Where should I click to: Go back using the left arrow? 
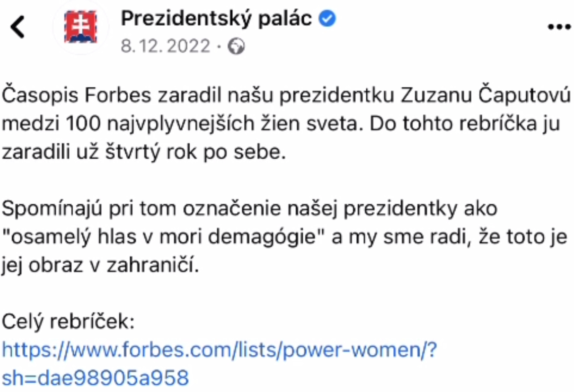click(x=18, y=27)
